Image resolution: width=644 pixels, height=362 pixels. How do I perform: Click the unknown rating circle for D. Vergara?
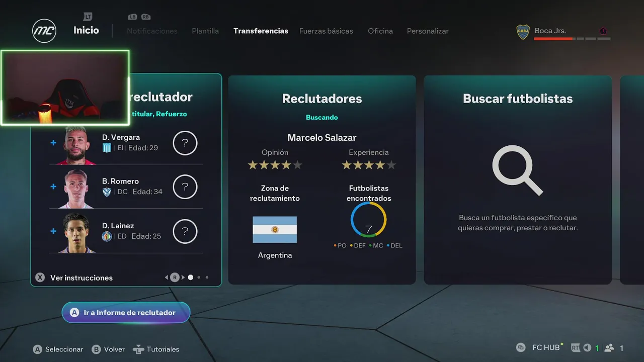[x=185, y=143]
